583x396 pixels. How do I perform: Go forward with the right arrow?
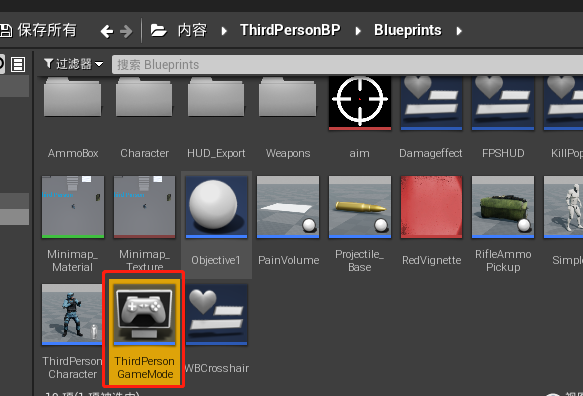point(126,31)
